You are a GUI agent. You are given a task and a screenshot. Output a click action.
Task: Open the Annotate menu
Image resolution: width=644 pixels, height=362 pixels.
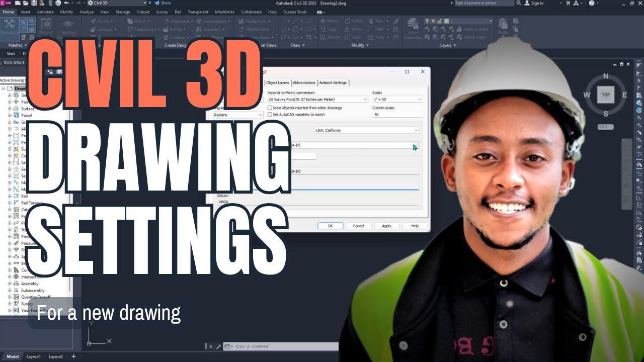(45, 12)
